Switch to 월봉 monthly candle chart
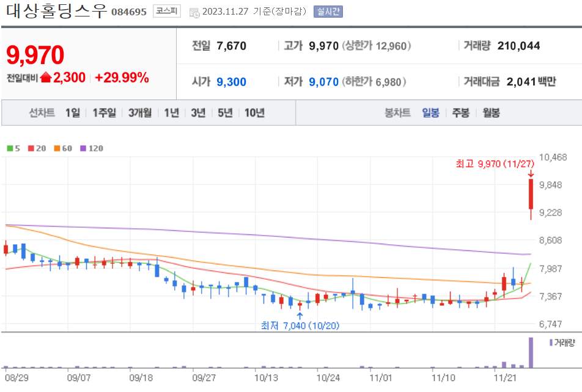Screen dimensions: 582x392 tap(491, 113)
